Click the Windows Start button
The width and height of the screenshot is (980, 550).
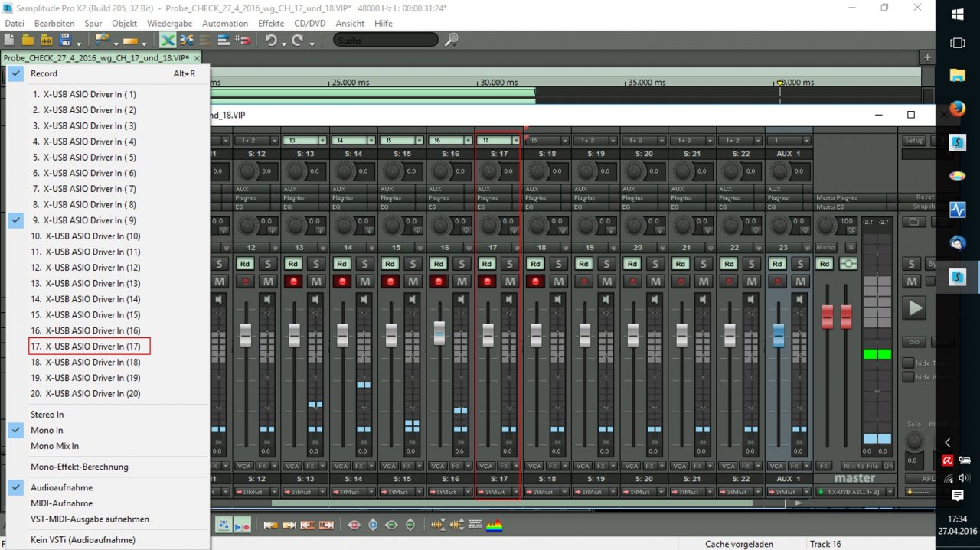tap(957, 14)
